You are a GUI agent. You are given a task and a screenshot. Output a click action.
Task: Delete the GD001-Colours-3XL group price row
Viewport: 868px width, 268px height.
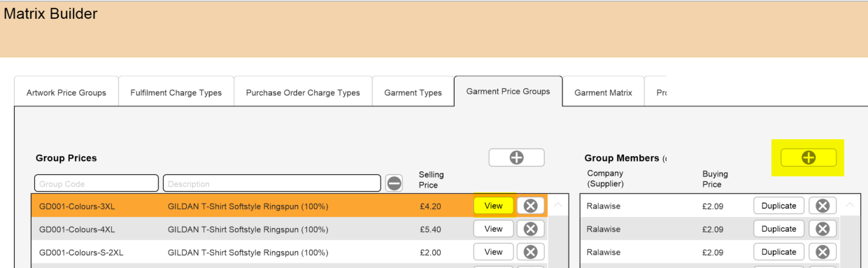coord(530,206)
